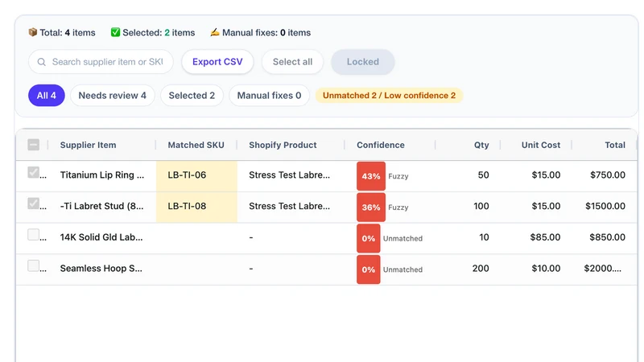This screenshot has width=644, height=362.
Task: Sort by Total column header
Action: [615, 145]
